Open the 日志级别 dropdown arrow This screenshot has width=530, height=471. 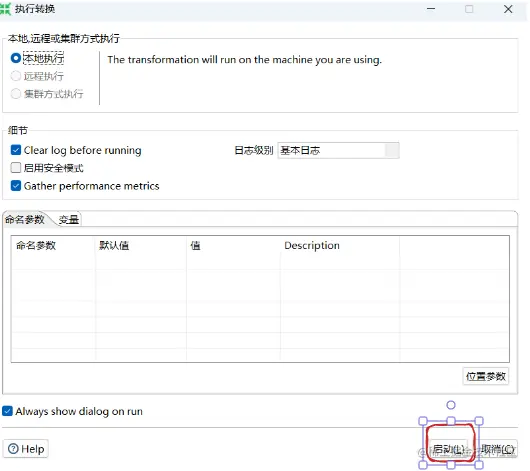tap(392, 150)
